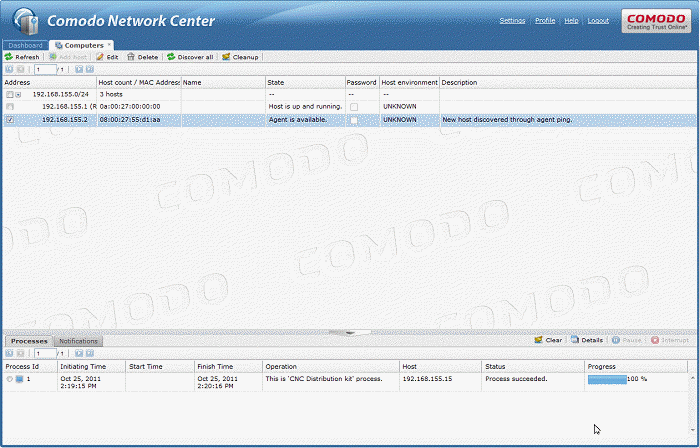Collapse the 192.168.155.0/24 network node
This screenshot has width=700, height=448.
pyautogui.click(x=18, y=95)
